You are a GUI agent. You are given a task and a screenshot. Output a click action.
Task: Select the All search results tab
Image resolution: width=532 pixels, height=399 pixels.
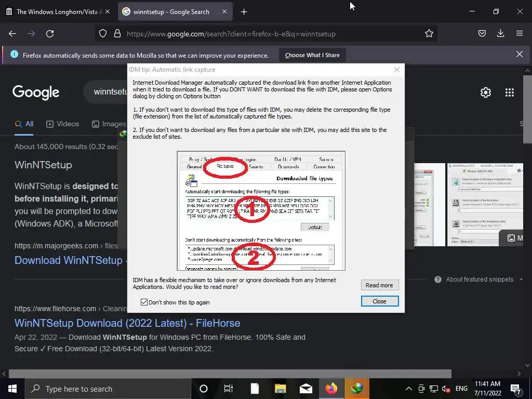pos(24,124)
